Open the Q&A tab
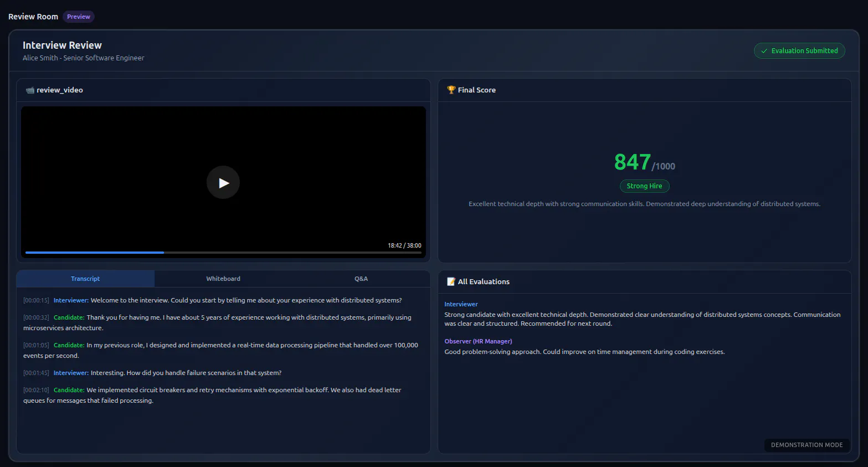This screenshot has width=868, height=467. 361,279
